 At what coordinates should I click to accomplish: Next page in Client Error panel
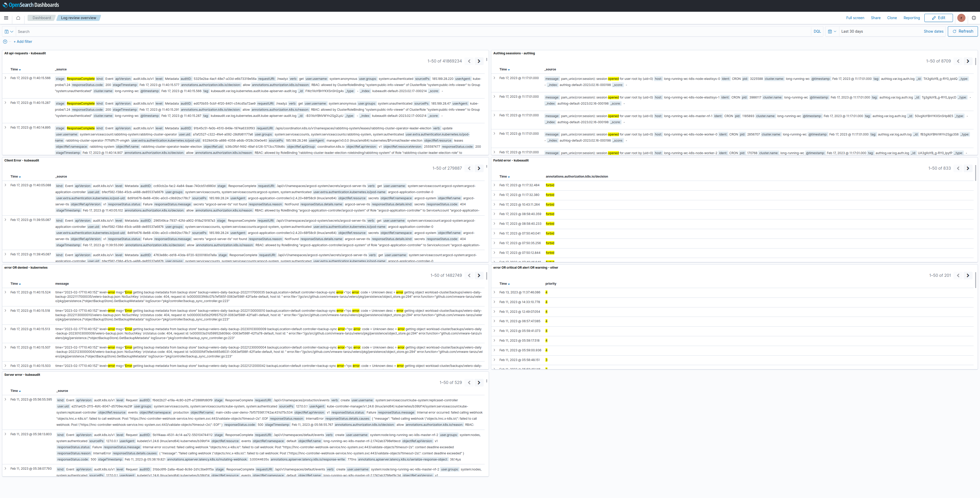pos(479,168)
